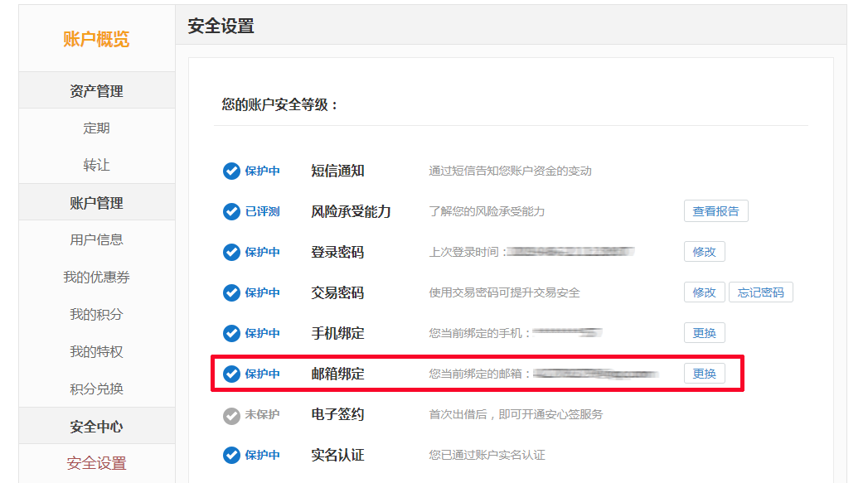Click the gray unprotected icon beside 电子签约
868x483 pixels.
(x=231, y=414)
